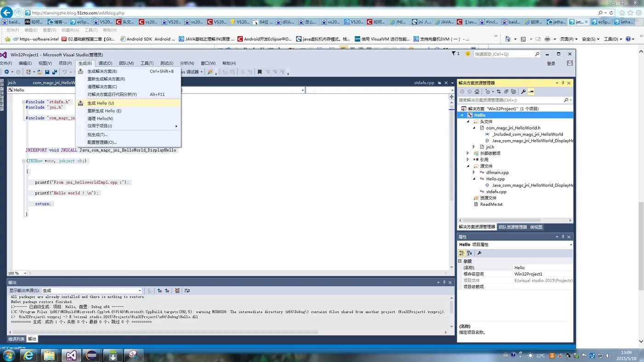Collapse the 头文件 folder node
644x362 pixels.
click(x=468, y=122)
